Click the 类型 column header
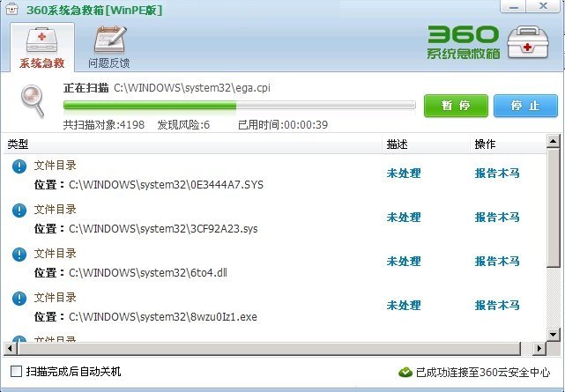Screen dimensions: 565x392 click(18, 144)
